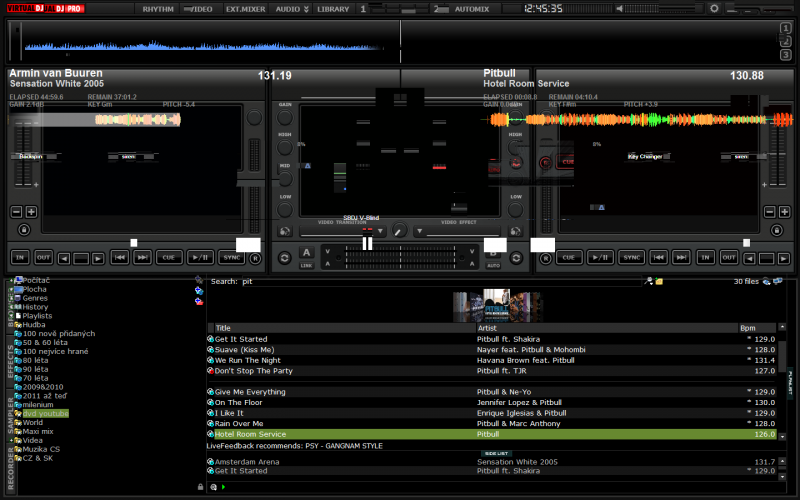The image size is (800, 500).
Task: Click the magnifier icon below the side list
Action: (x=213, y=487)
